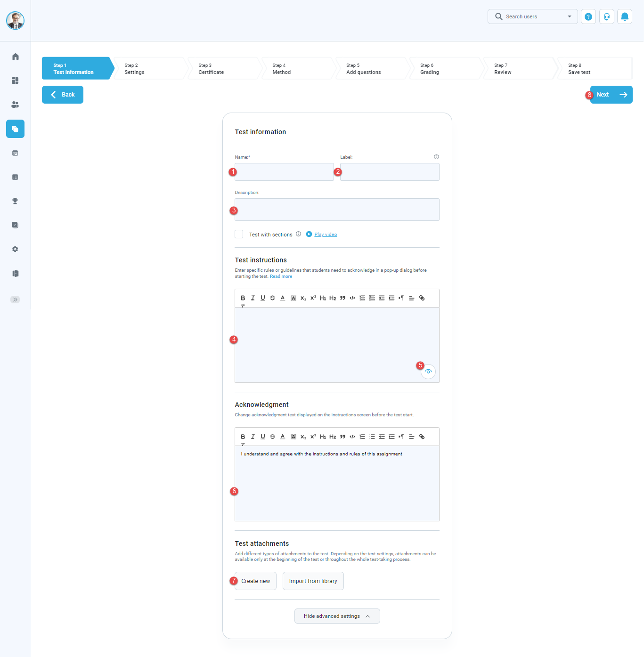This screenshot has height=657, width=644.
Task: Apply bold formatting in Test instructions editor
Action: (243, 298)
